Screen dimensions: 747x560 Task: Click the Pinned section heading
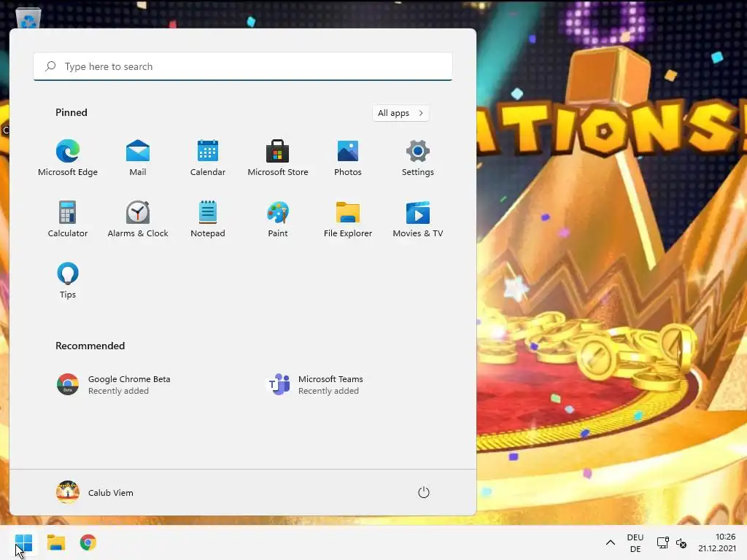tap(71, 112)
